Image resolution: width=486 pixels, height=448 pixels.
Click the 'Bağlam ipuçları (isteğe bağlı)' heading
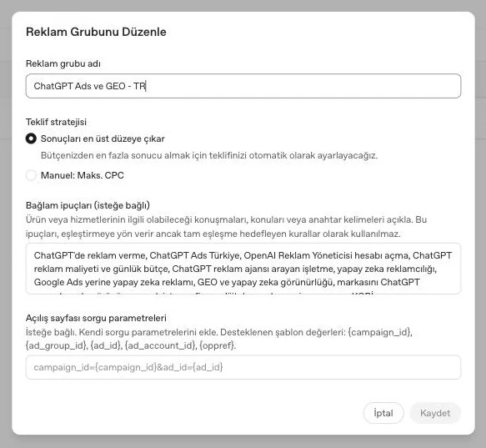pos(88,205)
